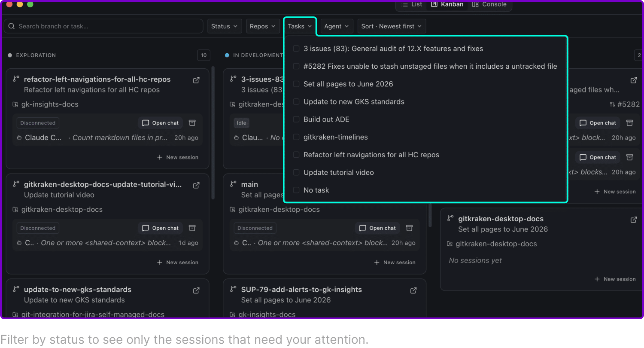Click the 'Idle' status badge
The width and height of the screenshot is (644, 348).
coord(242,123)
